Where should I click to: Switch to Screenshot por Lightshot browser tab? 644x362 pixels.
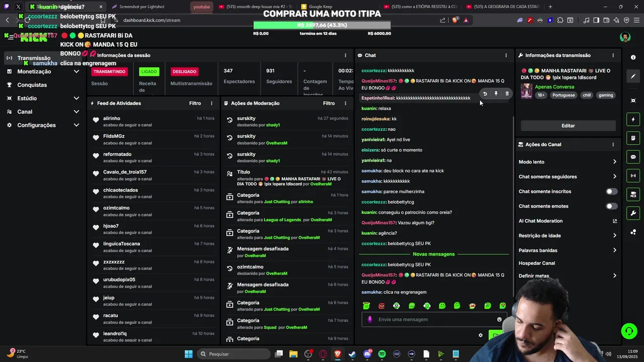[146, 7]
